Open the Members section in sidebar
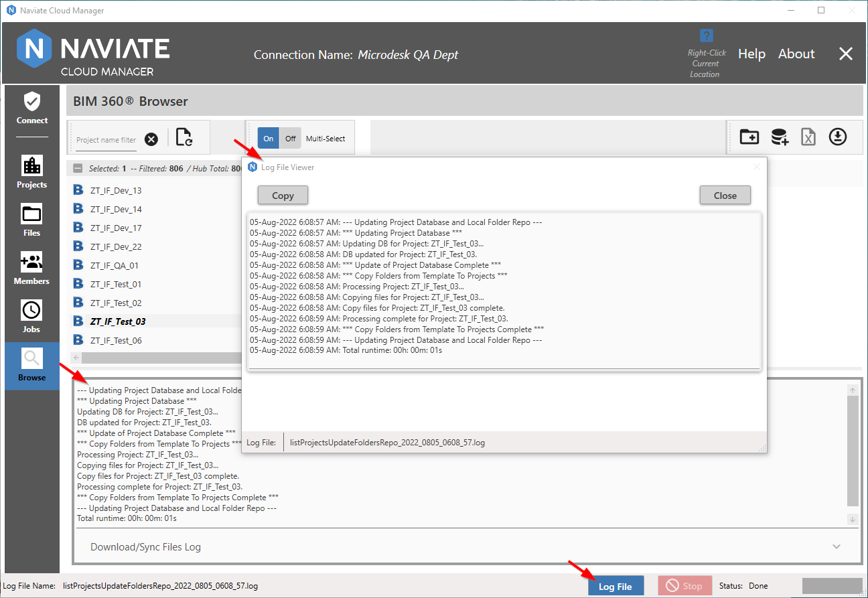 pyautogui.click(x=32, y=269)
